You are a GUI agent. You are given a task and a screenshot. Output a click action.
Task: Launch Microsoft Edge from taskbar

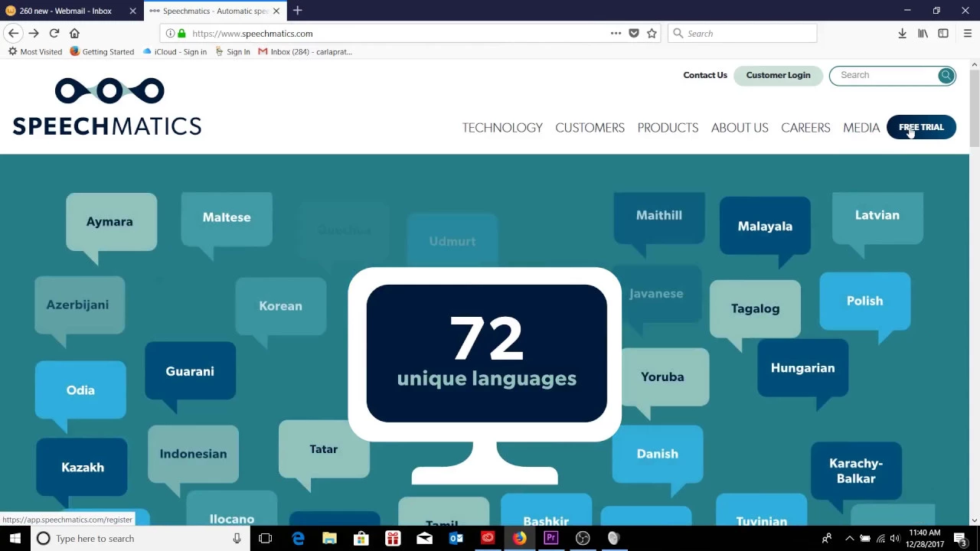(x=298, y=539)
